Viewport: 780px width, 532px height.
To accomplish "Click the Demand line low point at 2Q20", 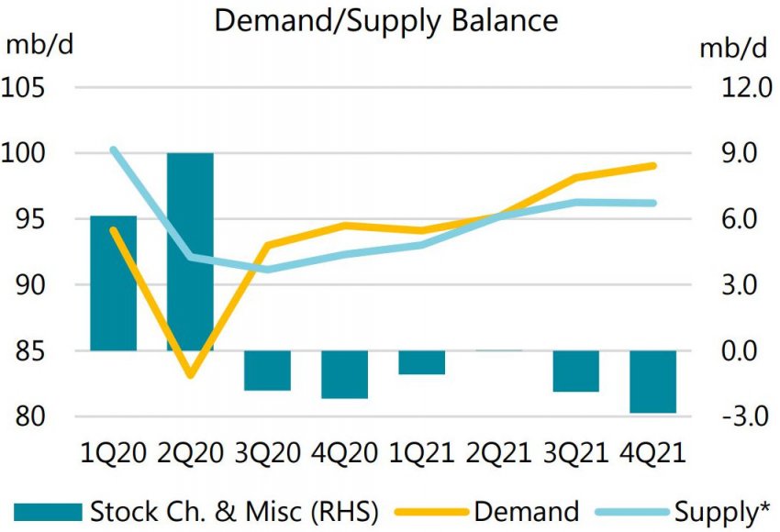I will [190, 376].
